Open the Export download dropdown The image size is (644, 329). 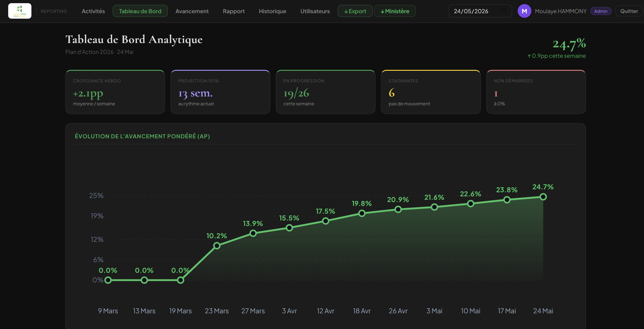pos(355,11)
